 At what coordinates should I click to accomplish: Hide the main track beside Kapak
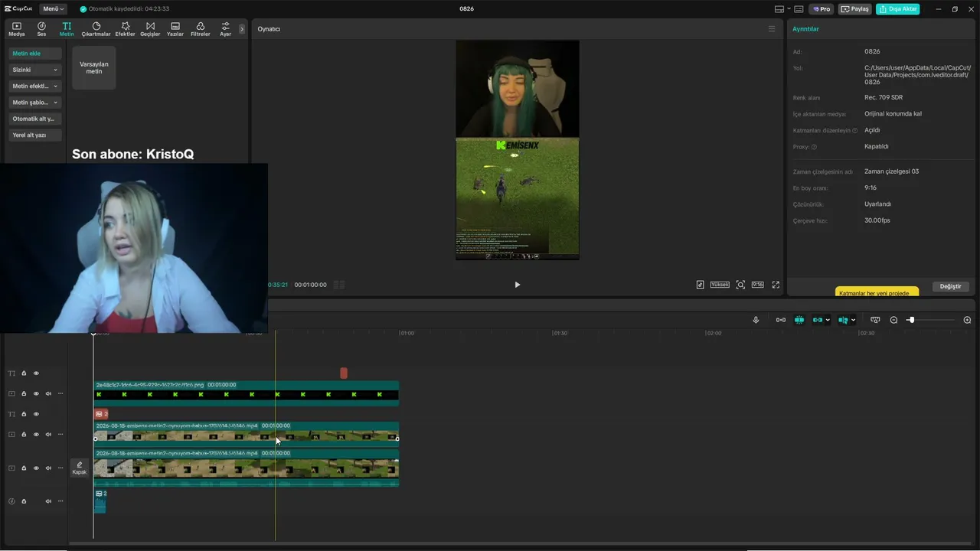point(36,468)
